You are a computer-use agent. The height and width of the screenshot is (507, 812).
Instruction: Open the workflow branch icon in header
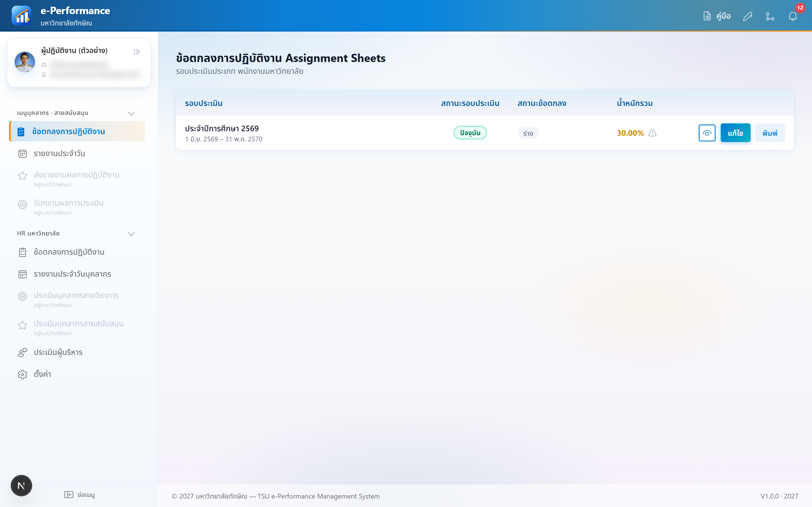pyautogui.click(x=770, y=16)
